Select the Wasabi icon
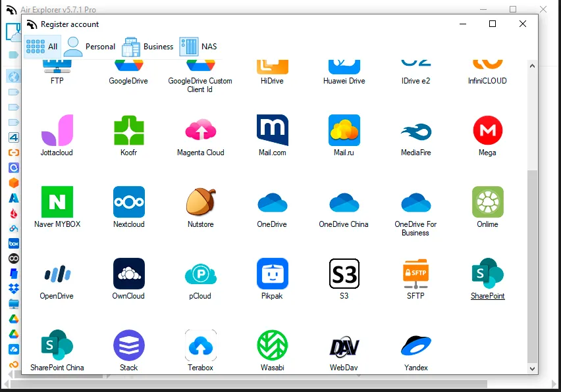561x392 pixels. click(x=273, y=345)
